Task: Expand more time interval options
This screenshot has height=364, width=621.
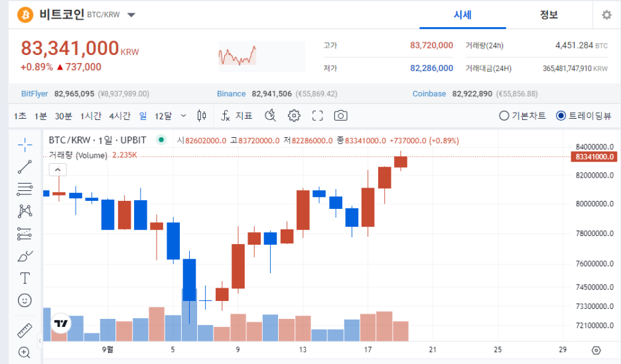Action: pos(183,115)
